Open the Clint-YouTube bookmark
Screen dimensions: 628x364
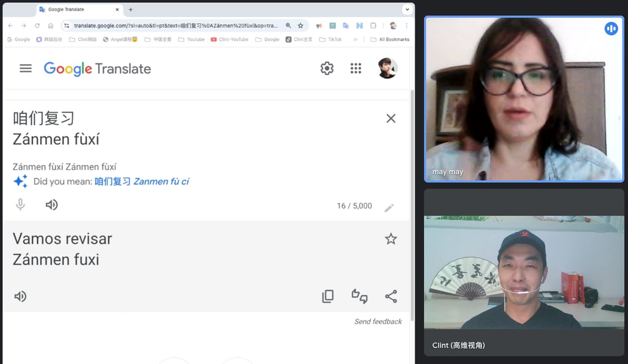tap(229, 39)
